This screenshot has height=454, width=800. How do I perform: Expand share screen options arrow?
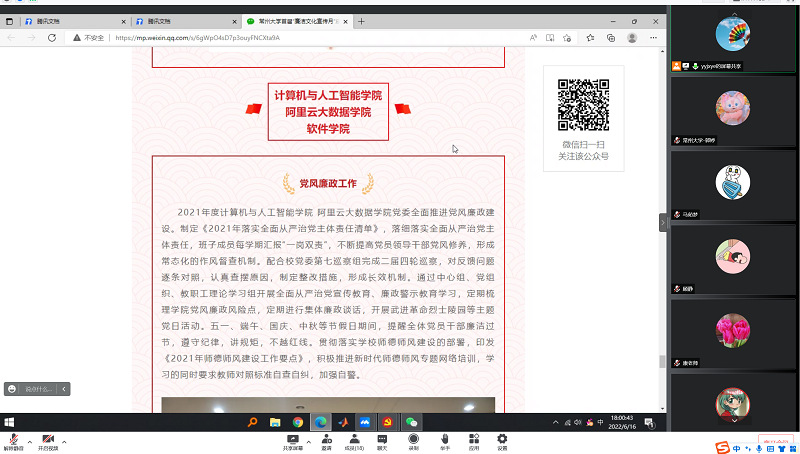point(309,442)
